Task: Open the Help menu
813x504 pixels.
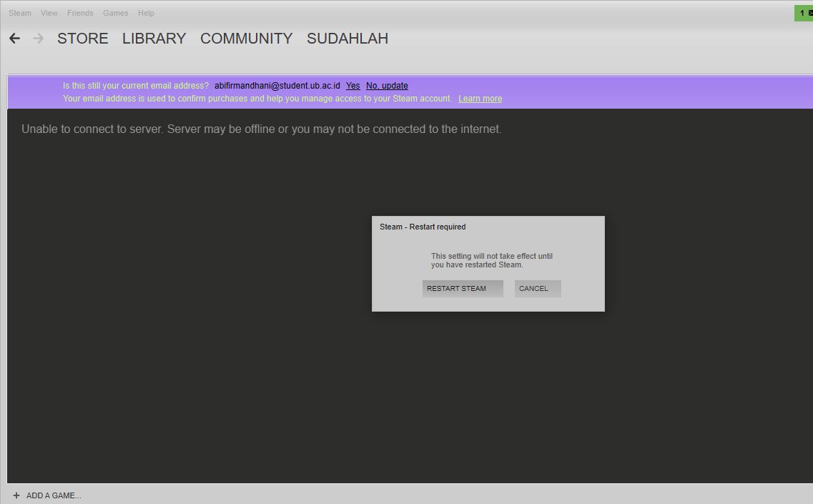Action: click(146, 13)
